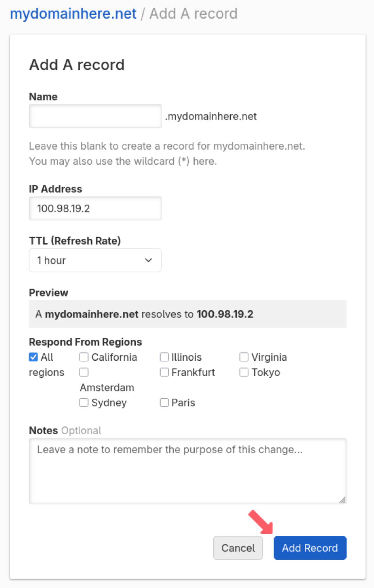The image size is (374, 588).
Task: Click the Add A record heading
Action: point(77,65)
